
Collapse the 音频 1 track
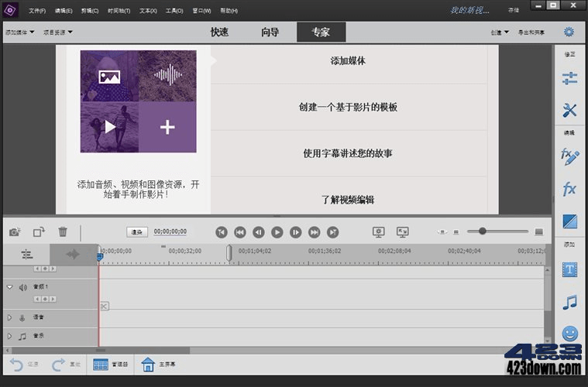click(x=10, y=287)
